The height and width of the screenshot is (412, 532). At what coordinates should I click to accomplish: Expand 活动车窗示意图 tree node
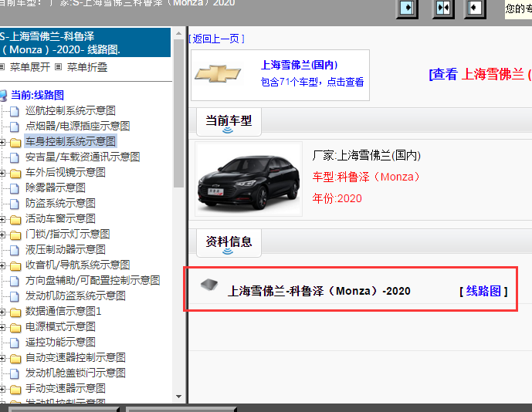2,220
